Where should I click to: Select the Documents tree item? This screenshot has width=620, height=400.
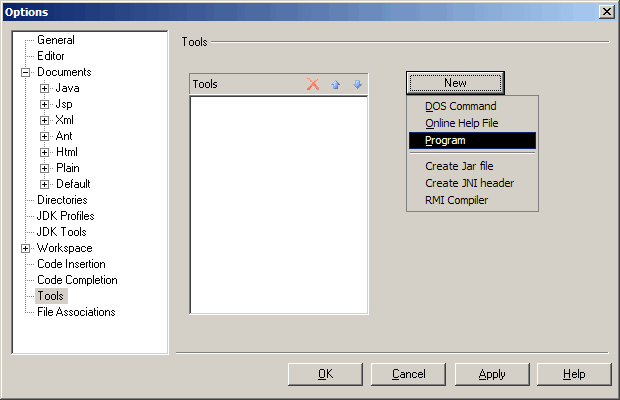tap(64, 72)
